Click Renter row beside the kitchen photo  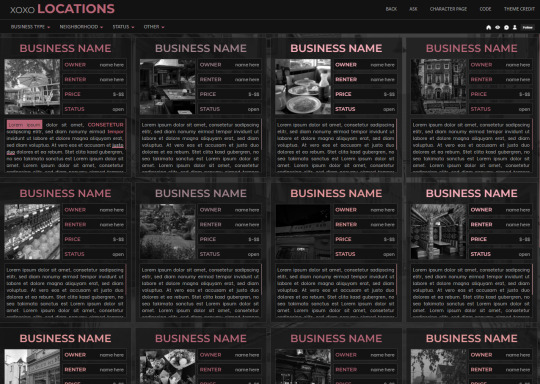(230, 80)
